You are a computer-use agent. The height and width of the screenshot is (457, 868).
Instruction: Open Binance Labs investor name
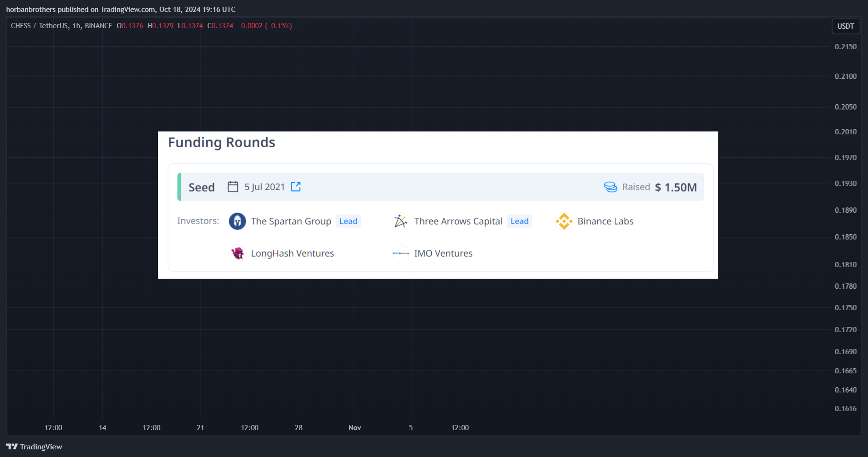click(605, 221)
